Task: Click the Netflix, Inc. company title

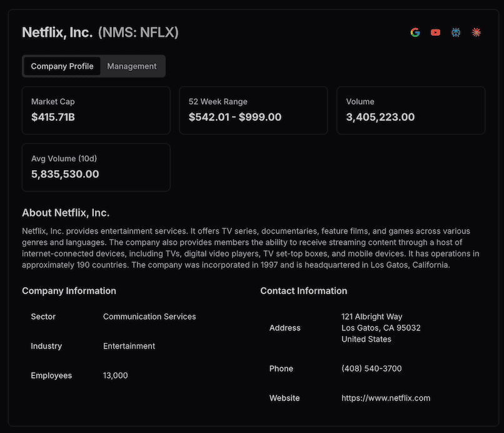Action: pyautogui.click(x=58, y=33)
